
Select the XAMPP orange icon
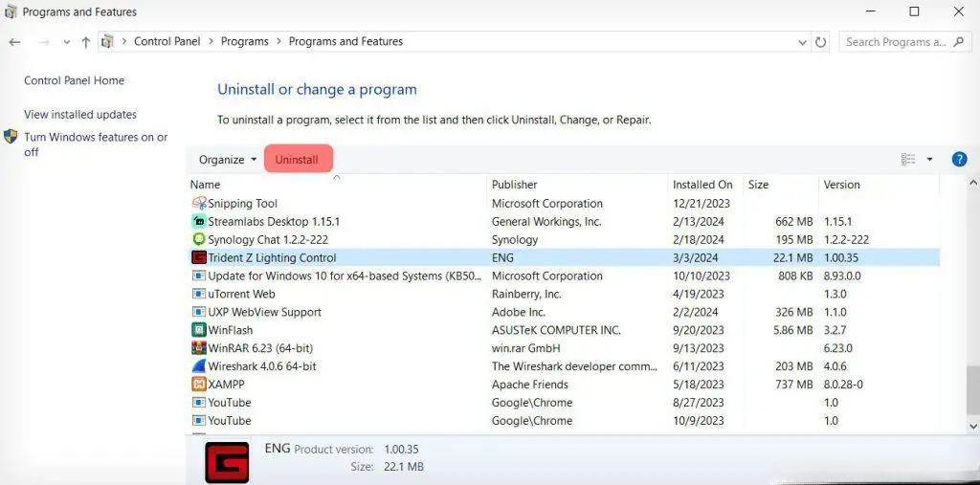coord(199,385)
